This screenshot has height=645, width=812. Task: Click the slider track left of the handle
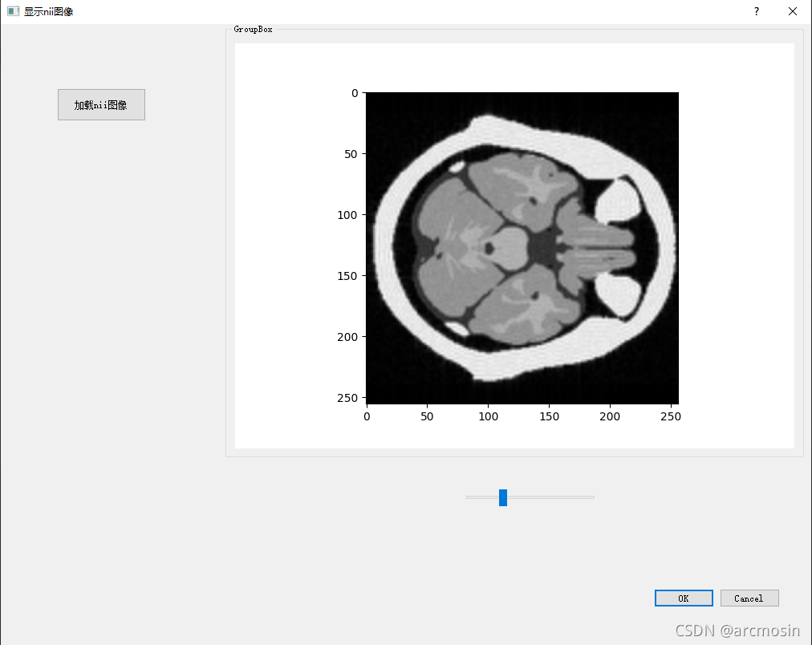tap(481, 497)
